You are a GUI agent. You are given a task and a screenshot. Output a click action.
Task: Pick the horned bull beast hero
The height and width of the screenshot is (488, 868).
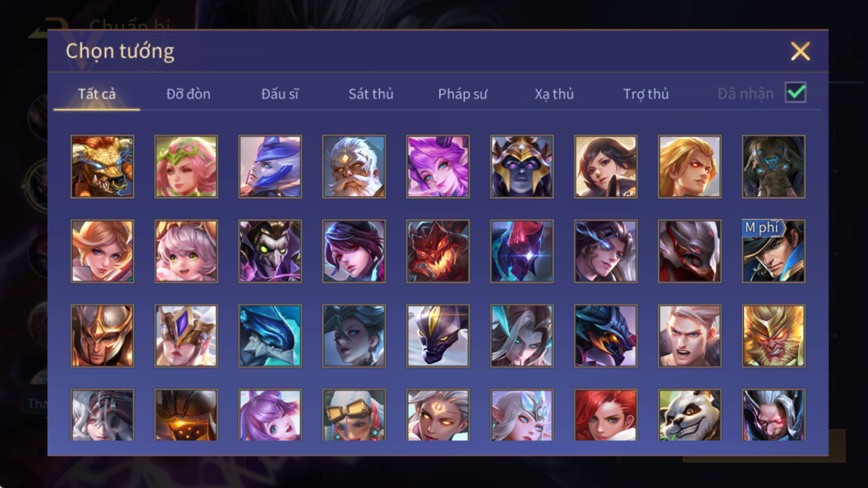(102, 167)
